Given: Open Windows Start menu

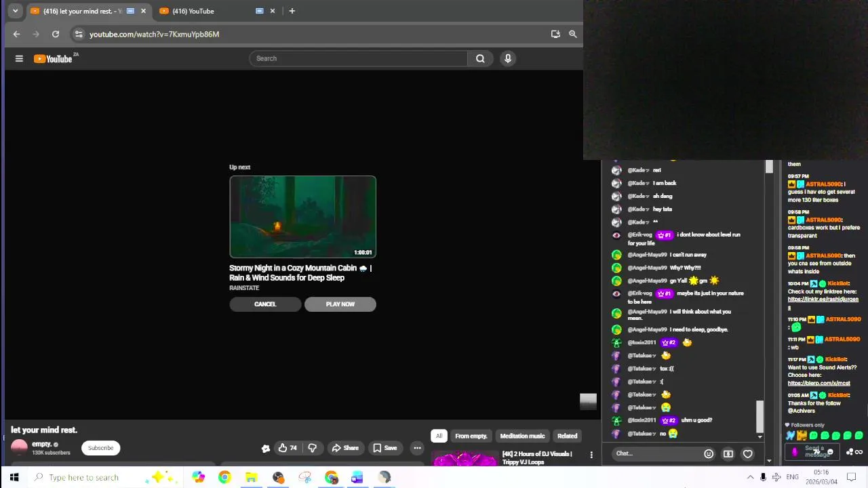Looking at the screenshot, I should 14,477.
